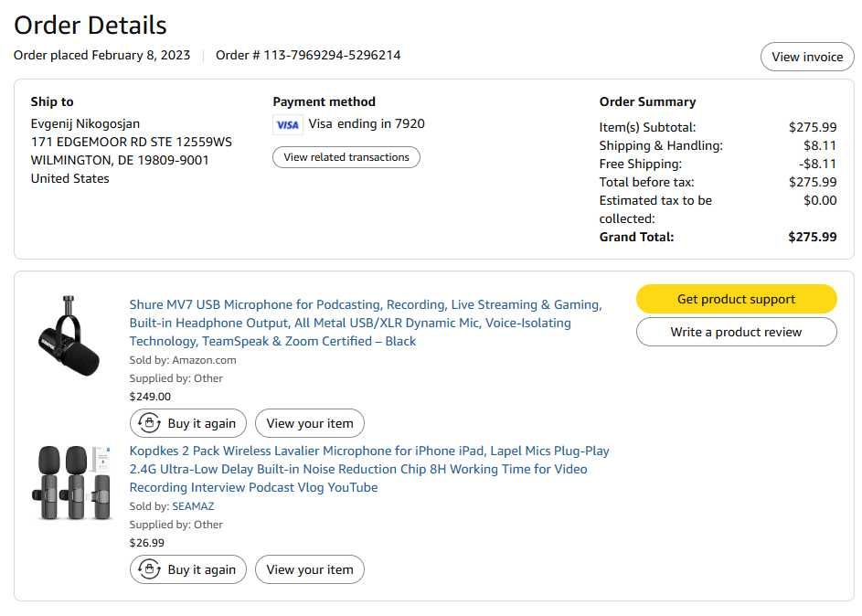Click the recipient name Evgenij Nikogosjan
862x616 pixels.
point(85,123)
